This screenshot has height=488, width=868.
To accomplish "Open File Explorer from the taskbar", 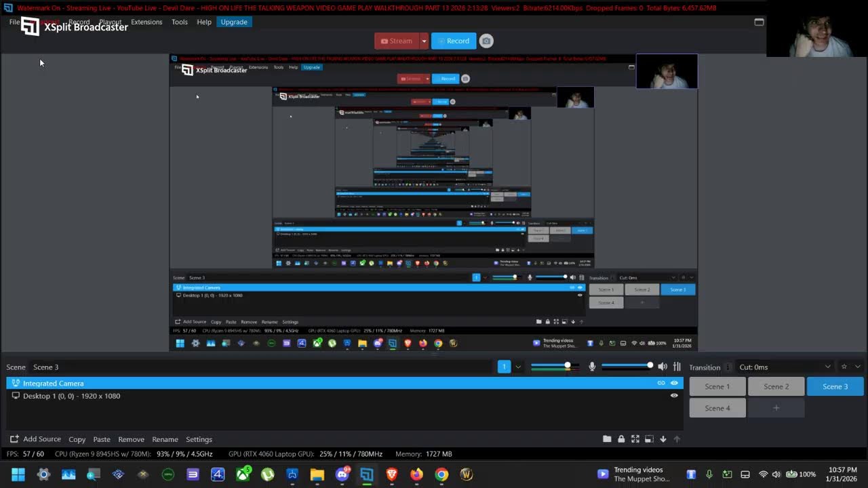I will click(317, 474).
